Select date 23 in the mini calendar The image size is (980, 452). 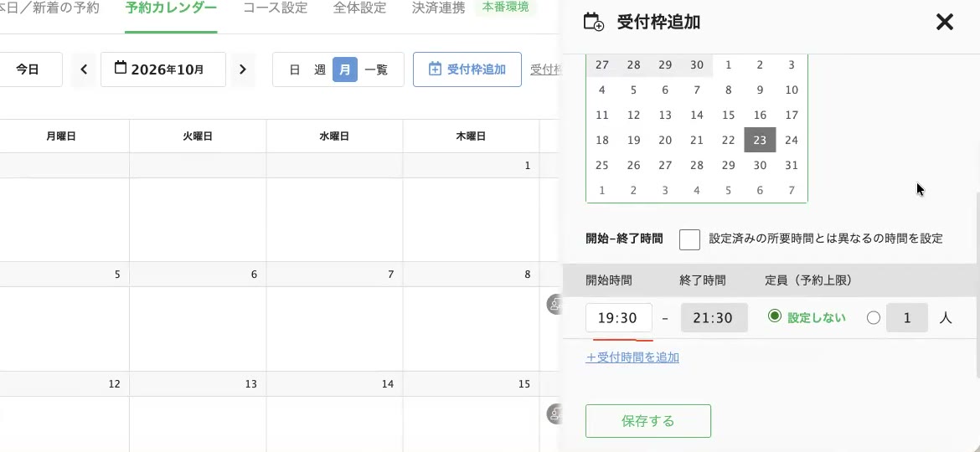pos(760,140)
